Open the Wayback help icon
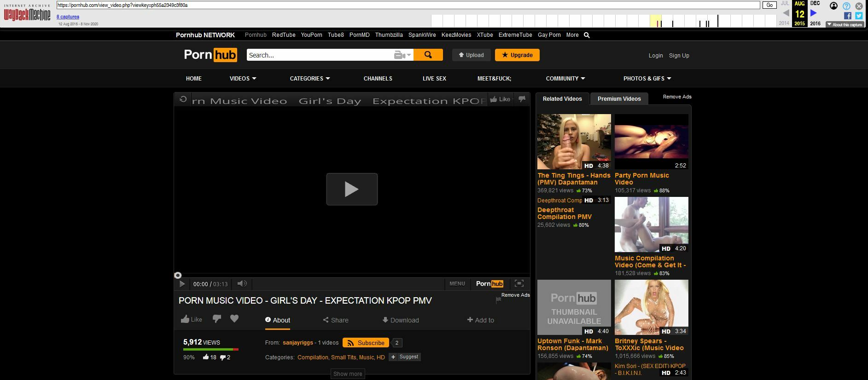Screen dimensions: 868x380 [x=846, y=6]
